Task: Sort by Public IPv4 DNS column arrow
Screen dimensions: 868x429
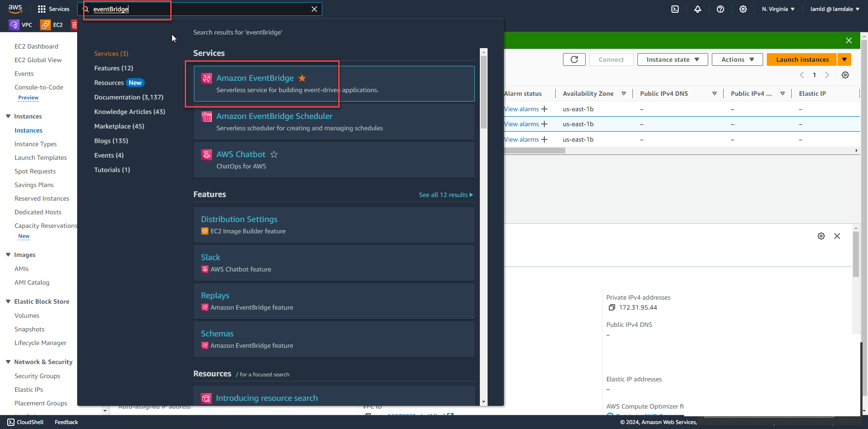Action: tap(715, 94)
